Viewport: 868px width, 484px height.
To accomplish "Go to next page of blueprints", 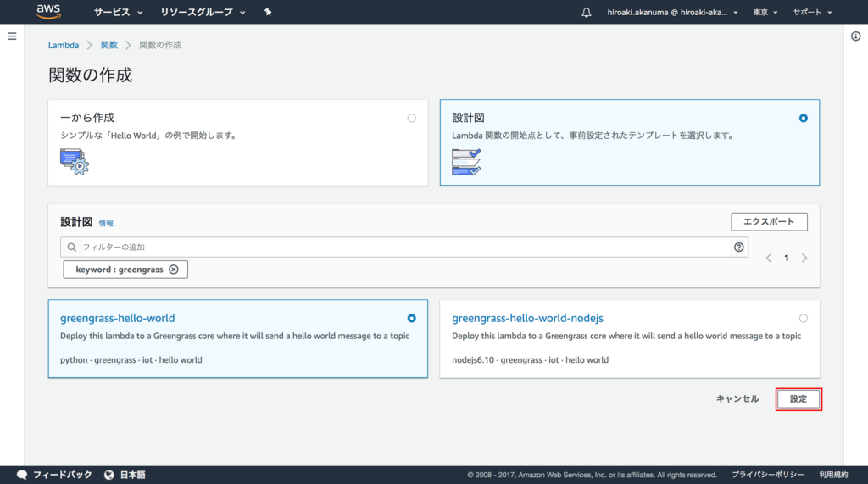I will pyautogui.click(x=804, y=258).
